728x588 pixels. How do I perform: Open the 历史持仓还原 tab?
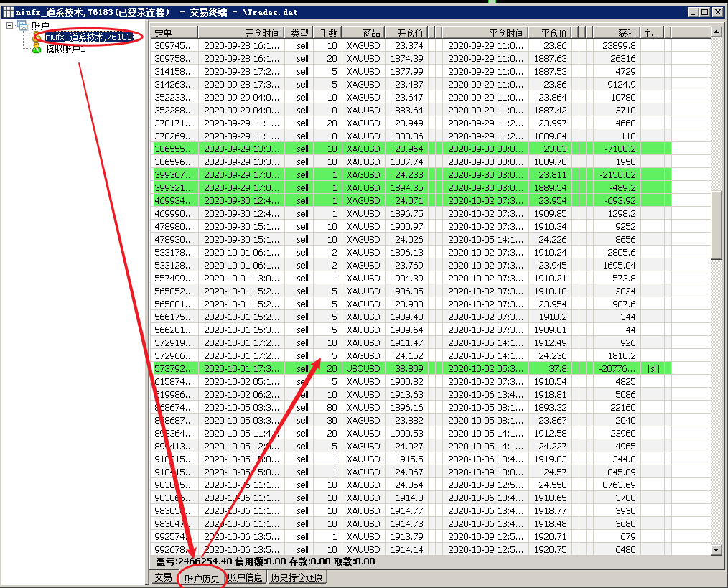pos(297,577)
